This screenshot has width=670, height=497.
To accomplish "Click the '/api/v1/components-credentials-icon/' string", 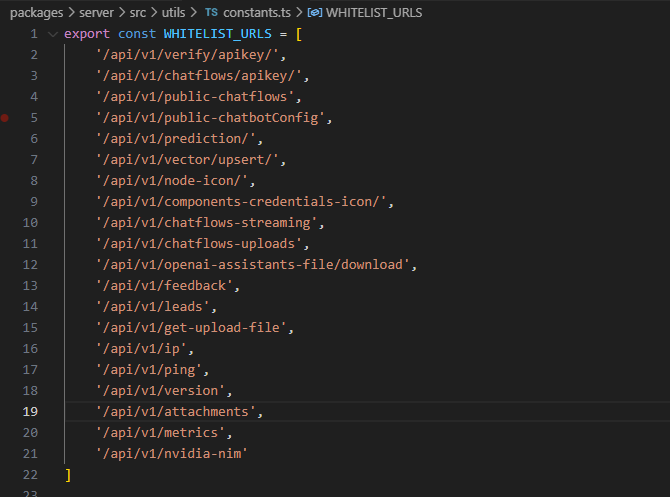I will pyautogui.click(x=241, y=201).
